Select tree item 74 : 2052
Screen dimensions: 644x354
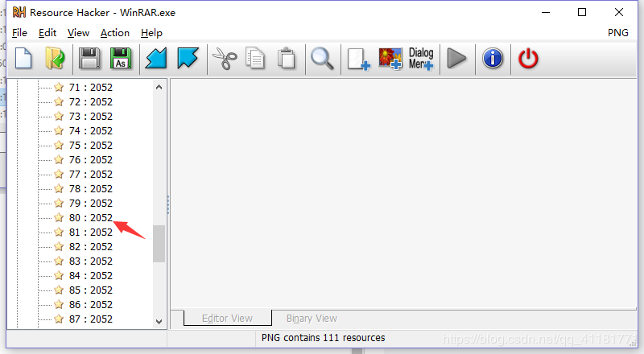[x=91, y=130]
